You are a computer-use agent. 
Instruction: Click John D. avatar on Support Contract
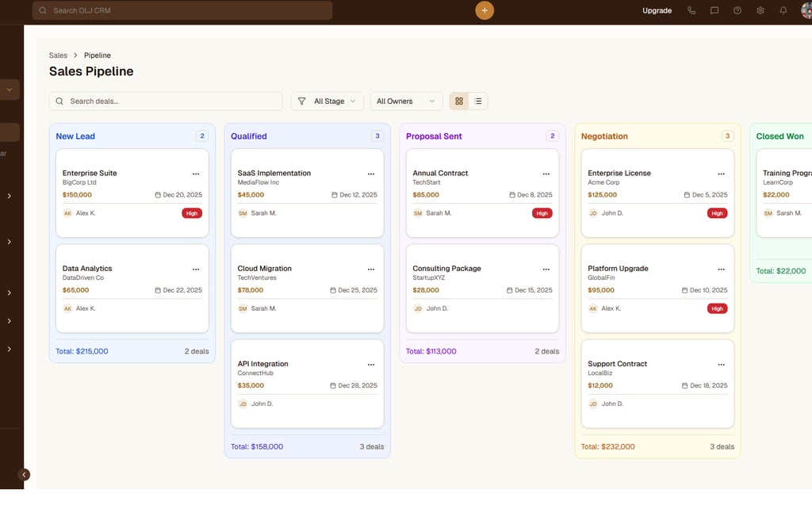(593, 403)
